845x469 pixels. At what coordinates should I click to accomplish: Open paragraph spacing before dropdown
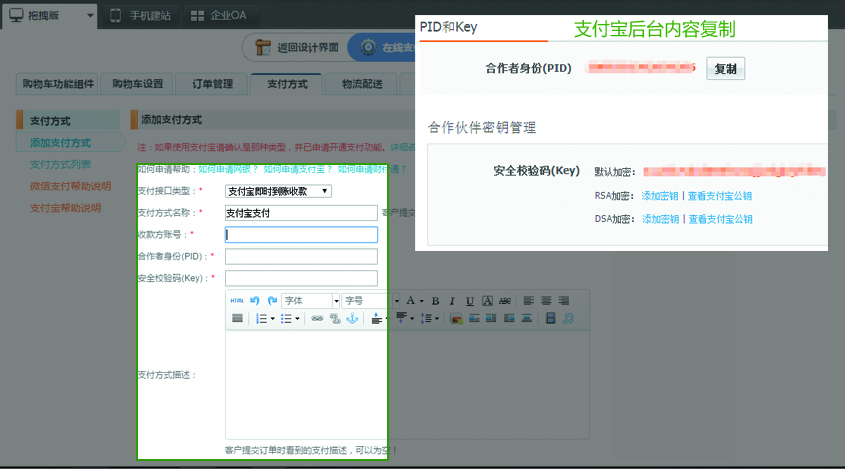coord(387,319)
